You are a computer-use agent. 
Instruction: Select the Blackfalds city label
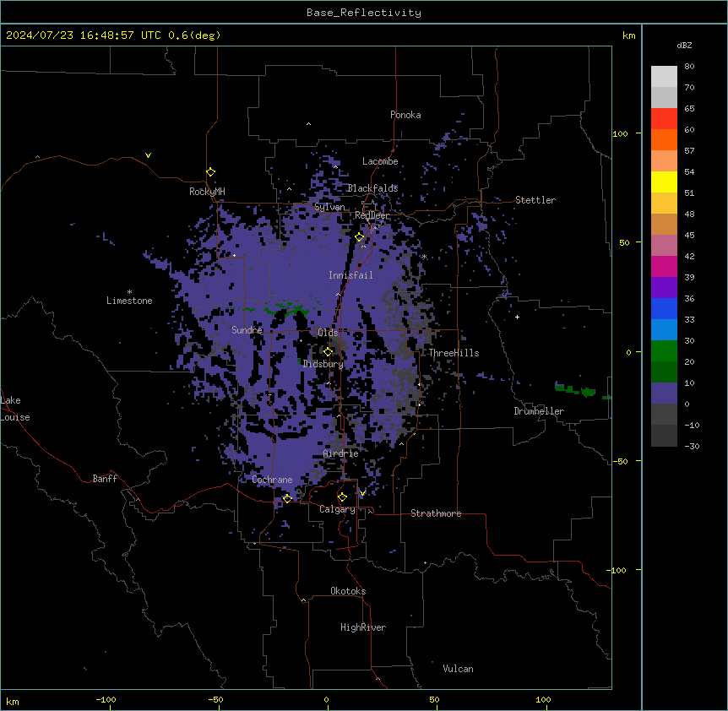pyautogui.click(x=372, y=188)
